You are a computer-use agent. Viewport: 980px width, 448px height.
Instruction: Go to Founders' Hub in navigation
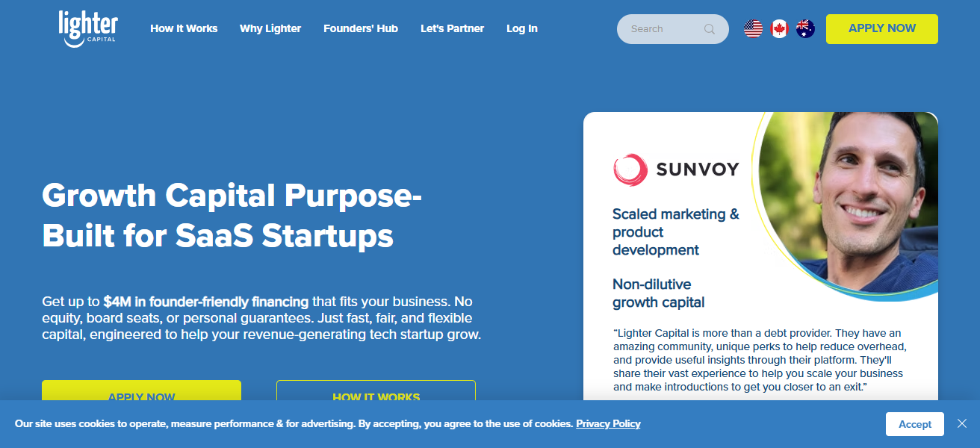pyautogui.click(x=361, y=28)
